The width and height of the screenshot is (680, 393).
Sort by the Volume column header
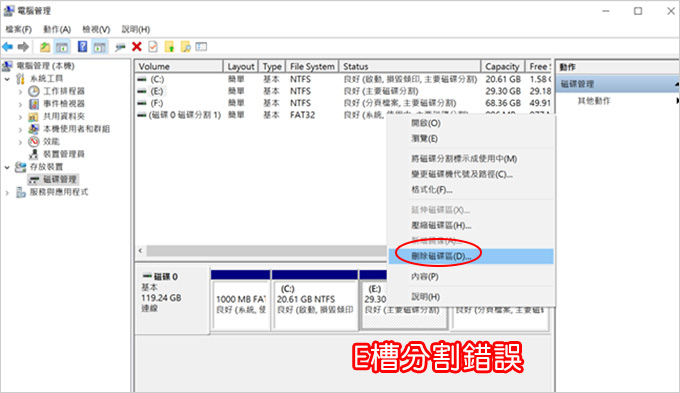coord(179,66)
